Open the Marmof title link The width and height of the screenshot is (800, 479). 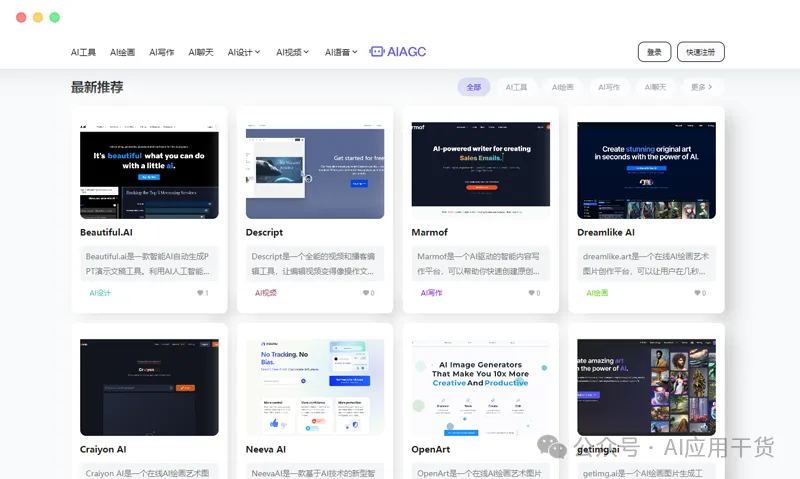tap(430, 232)
